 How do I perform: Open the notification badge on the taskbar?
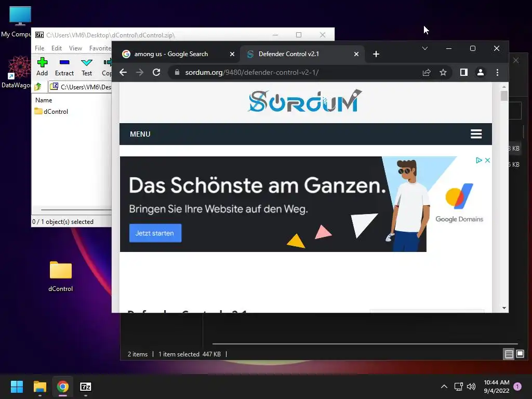(517, 387)
